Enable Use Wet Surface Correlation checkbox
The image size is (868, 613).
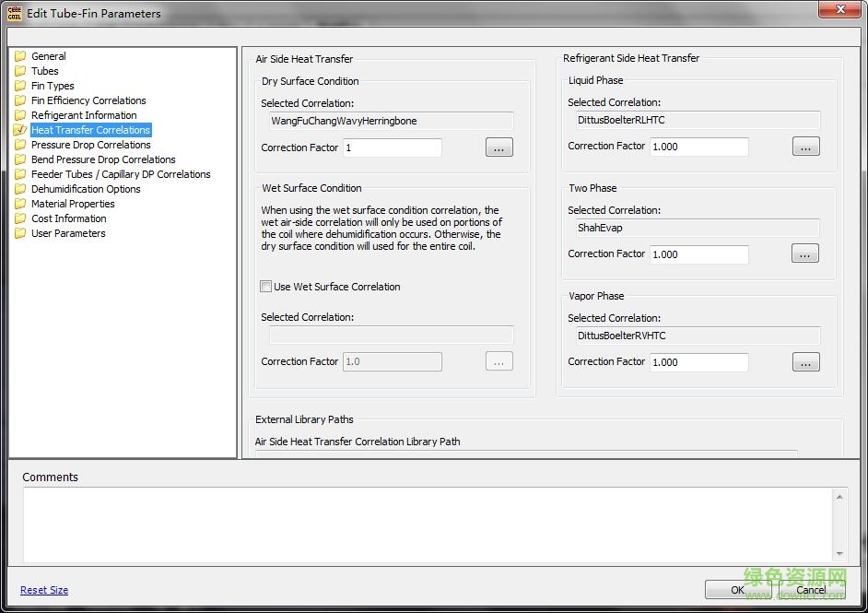(x=266, y=287)
